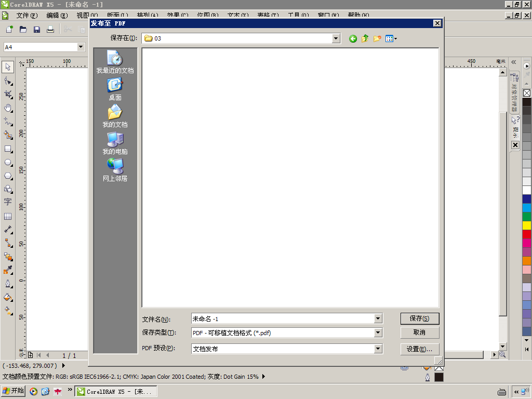The height and width of the screenshot is (399, 532).
Task: Expand the PDF preset dropdown arrow
Action: click(378, 349)
